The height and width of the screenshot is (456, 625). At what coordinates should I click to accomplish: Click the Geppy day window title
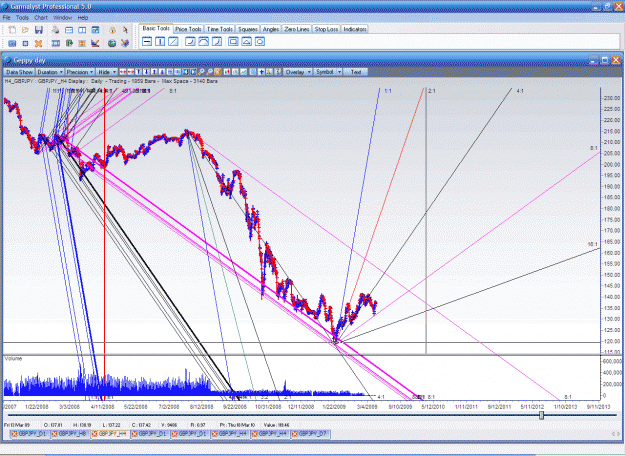29,61
